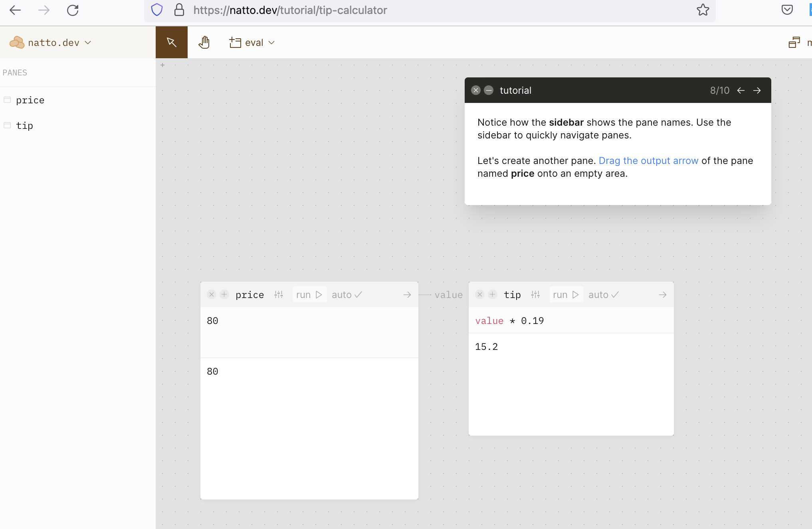This screenshot has height=529, width=812.
Task: Click the price pane output arrow
Action: [x=407, y=295]
